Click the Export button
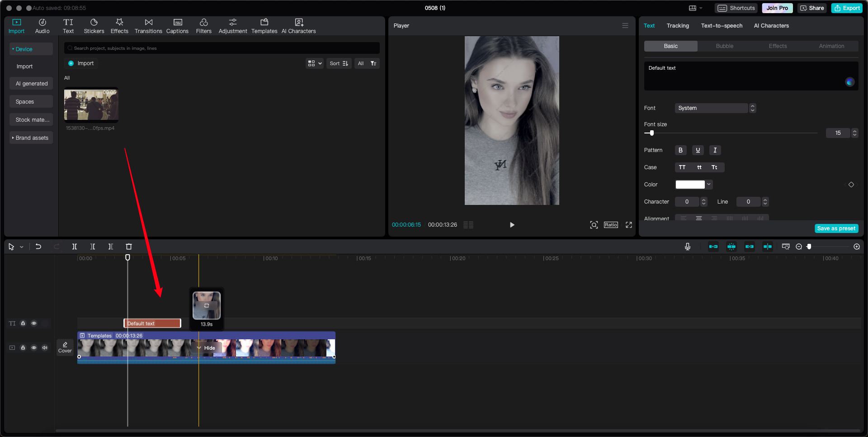 coord(846,8)
